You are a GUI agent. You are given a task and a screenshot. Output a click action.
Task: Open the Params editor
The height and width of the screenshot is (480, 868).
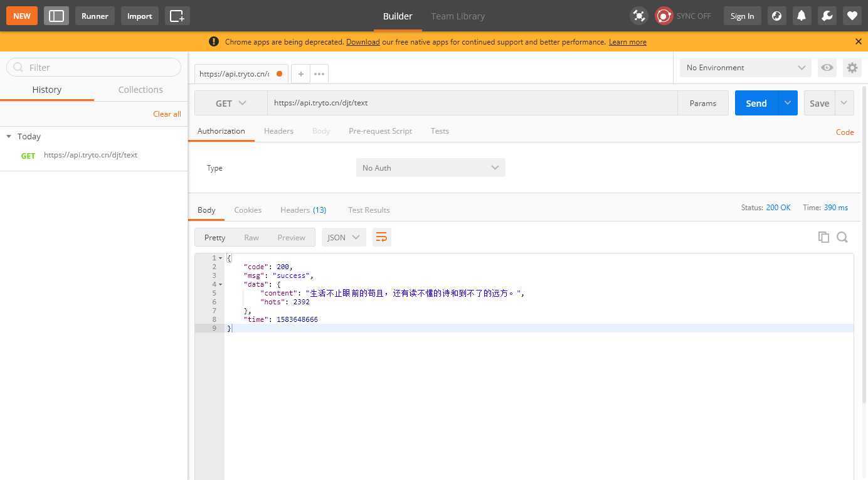(x=702, y=103)
